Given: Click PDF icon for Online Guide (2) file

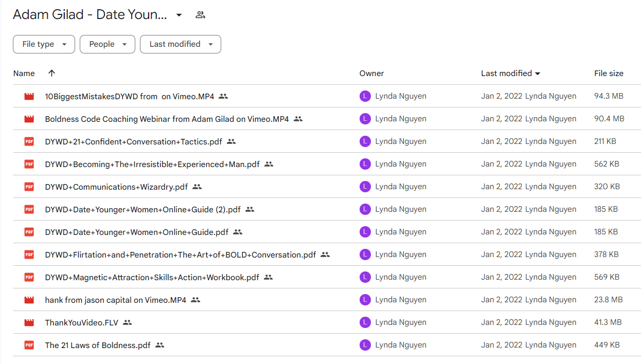Looking at the screenshot, I should 29,209.
